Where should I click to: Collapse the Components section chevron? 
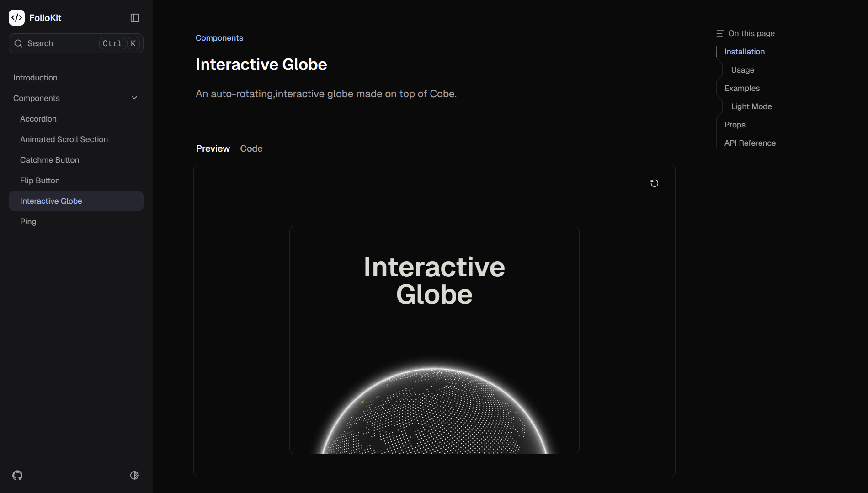[x=134, y=98]
